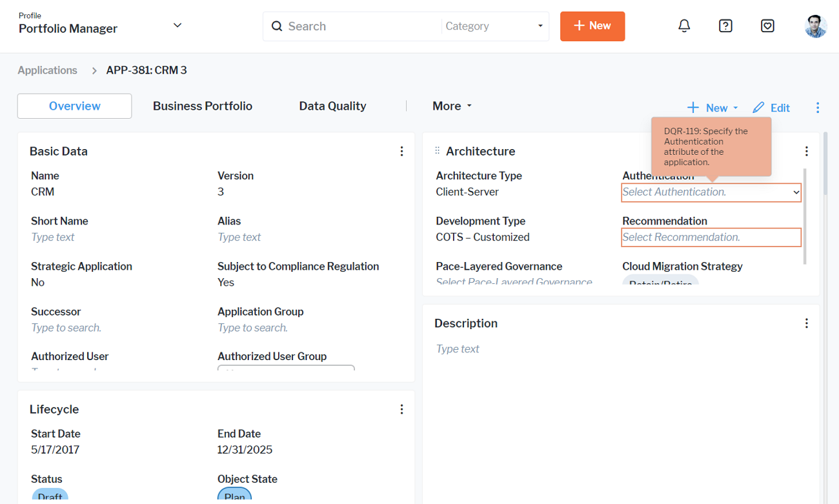This screenshot has width=839, height=504.
Task: Open the favorites heart icon
Action: click(x=767, y=26)
